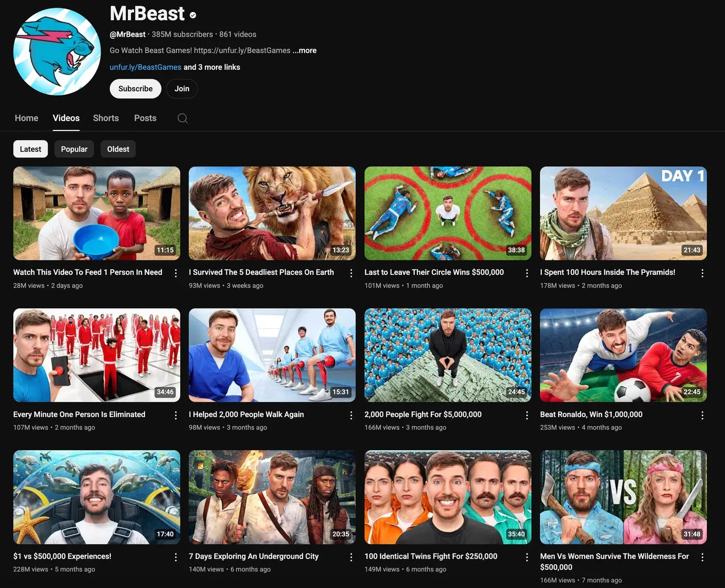Open '$1 vs $500,000 Experiences!' title

[62, 556]
